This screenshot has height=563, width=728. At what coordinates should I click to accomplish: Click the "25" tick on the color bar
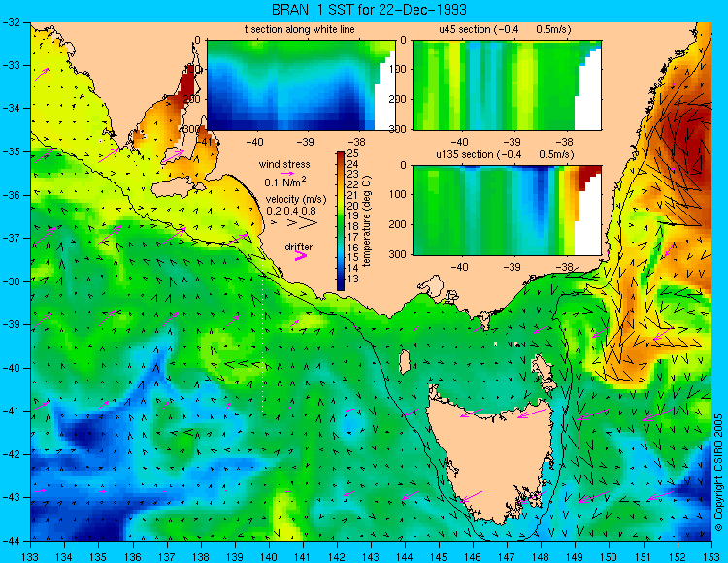pyautogui.click(x=353, y=154)
